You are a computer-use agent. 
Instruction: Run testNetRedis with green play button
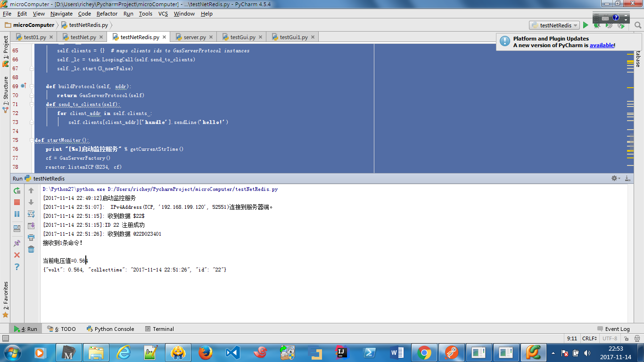(x=586, y=25)
